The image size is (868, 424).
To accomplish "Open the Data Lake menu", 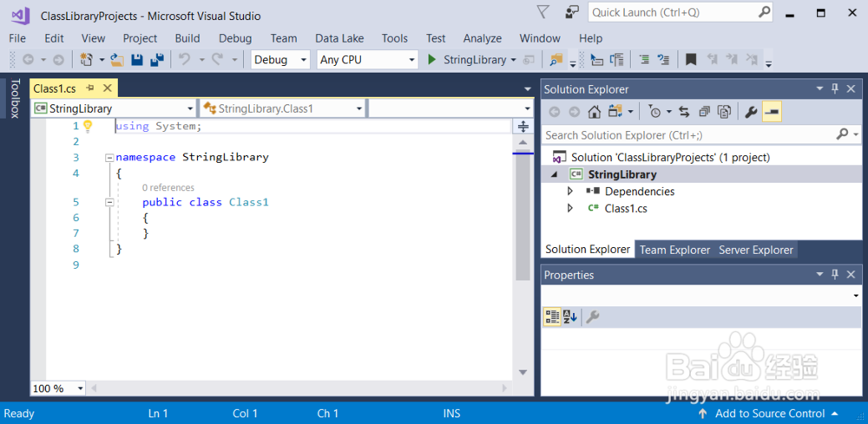I will coord(339,38).
